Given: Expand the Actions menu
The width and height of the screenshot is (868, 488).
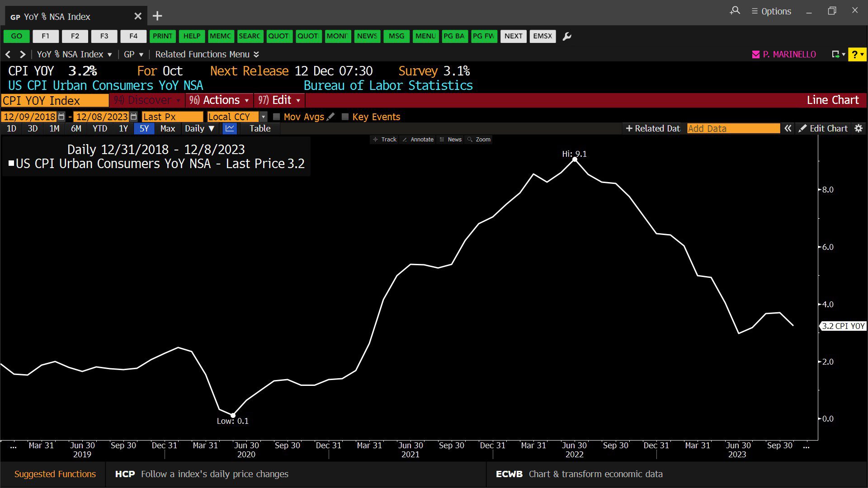Looking at the screenshot, I should click(x=219, y=100).
